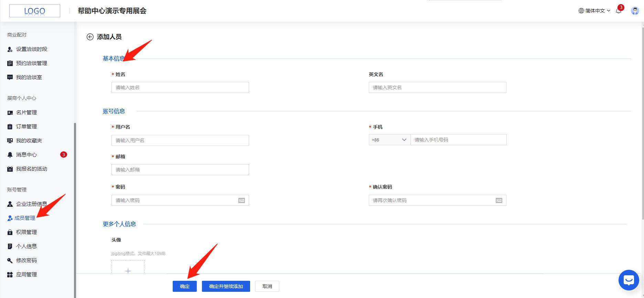Click the 应用管理 grid icon

click(x=10, y=275)
